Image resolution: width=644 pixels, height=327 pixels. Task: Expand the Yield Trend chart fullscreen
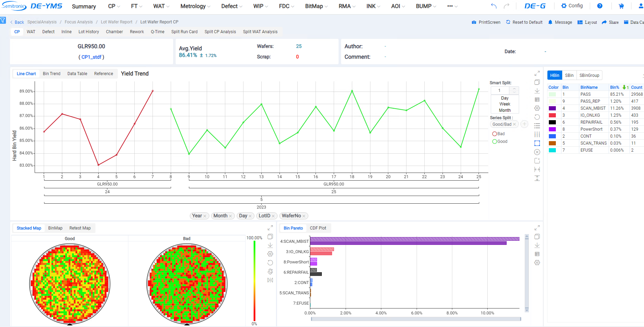coord(537,73)
